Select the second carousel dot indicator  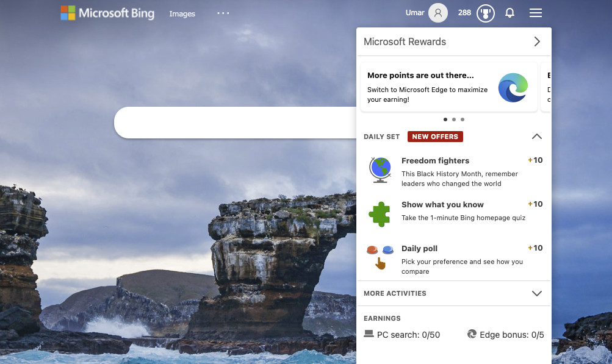click(454, 120)
